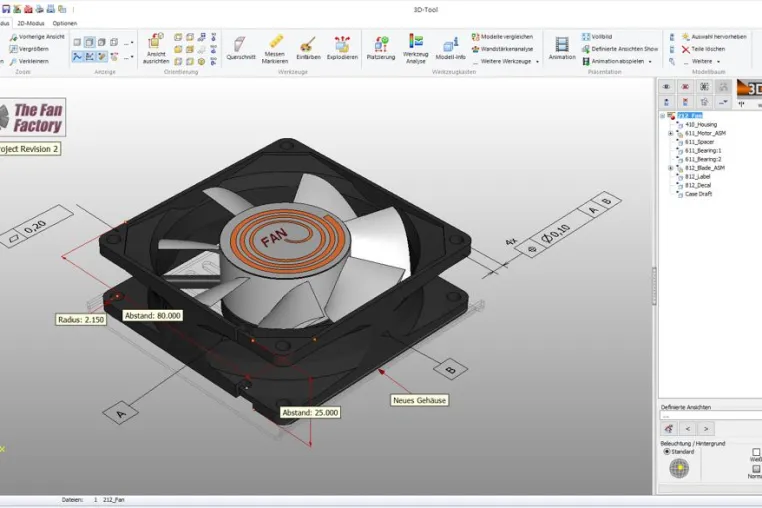
Task: Open Animation abspielen dropdown arrow
Action: 650,62
